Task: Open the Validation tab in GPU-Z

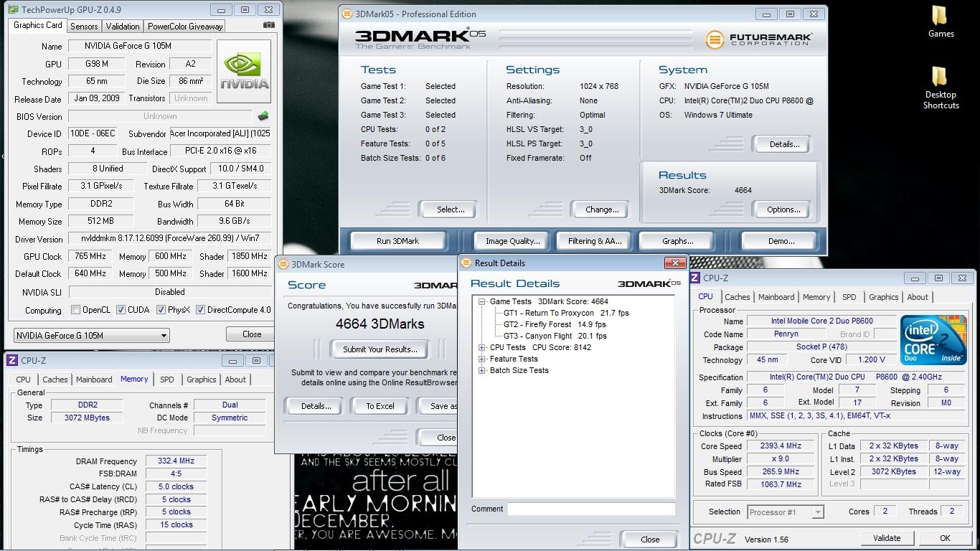Action: click(x=123, y=26)
